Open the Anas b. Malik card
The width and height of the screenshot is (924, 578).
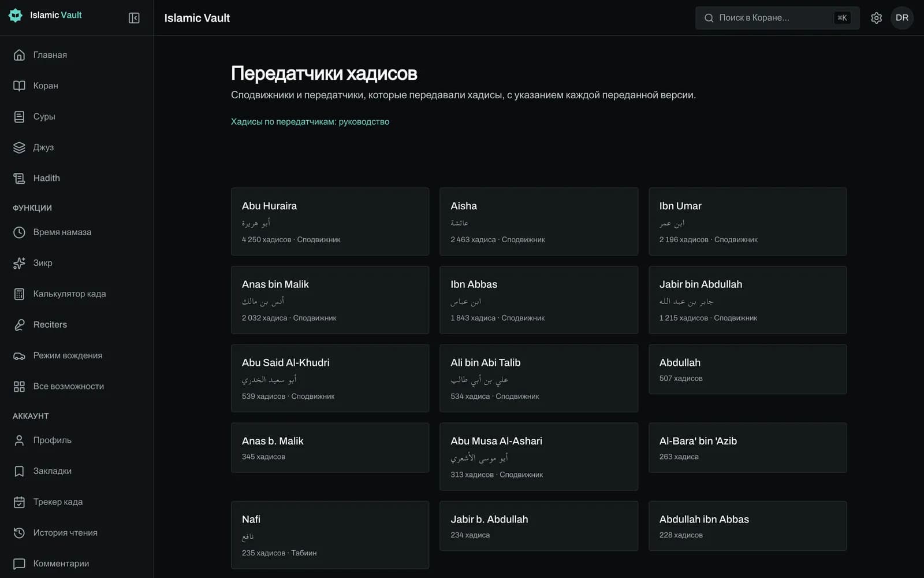tap(330, 447)
